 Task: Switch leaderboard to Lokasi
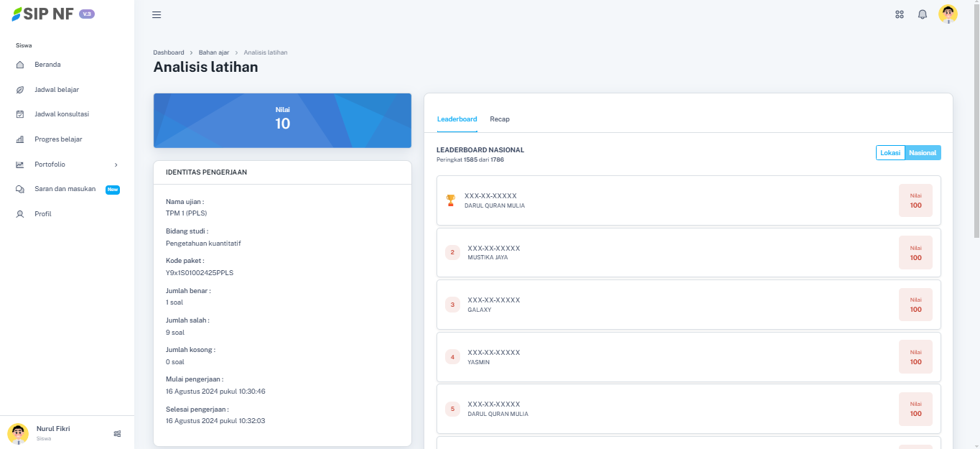[x=890, y=153]
